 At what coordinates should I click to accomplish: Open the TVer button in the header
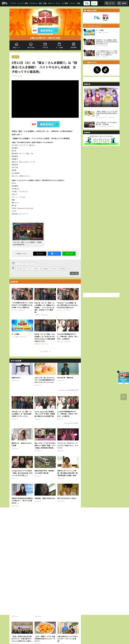coord(87,3)
